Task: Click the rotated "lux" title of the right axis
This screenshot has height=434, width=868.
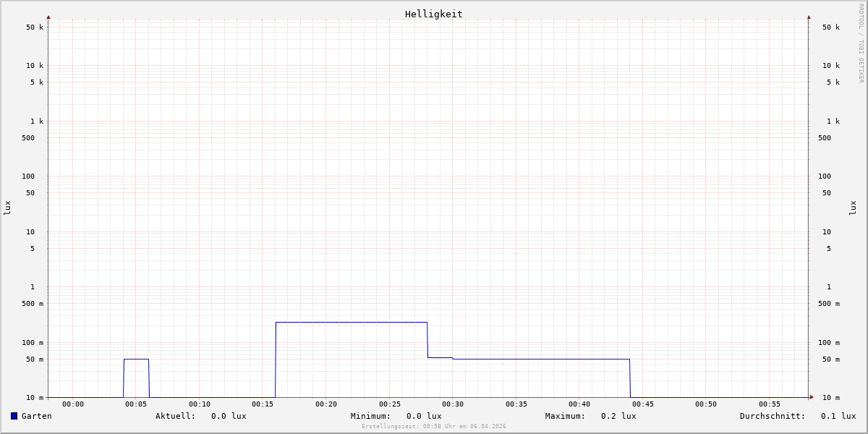Action: tap(853, 208)
